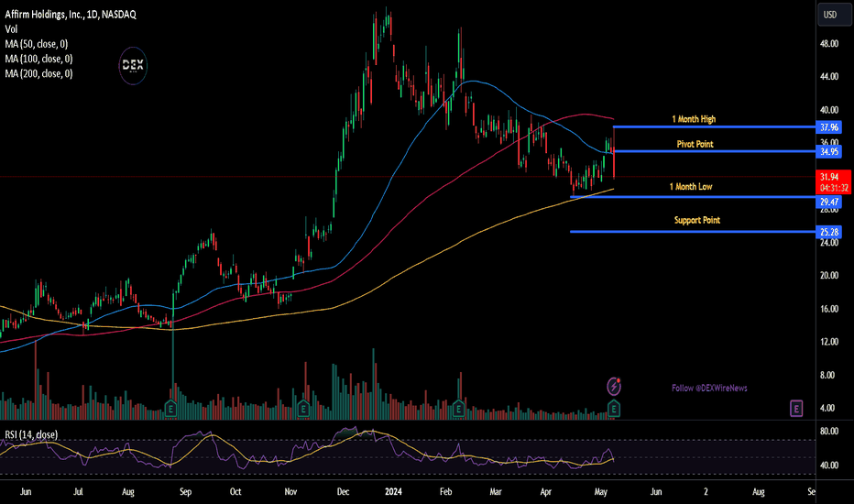Click the 29.47 price label
The height and width of the screenshot is (504, 854).
pyautogui.click(x=829, y=203)
